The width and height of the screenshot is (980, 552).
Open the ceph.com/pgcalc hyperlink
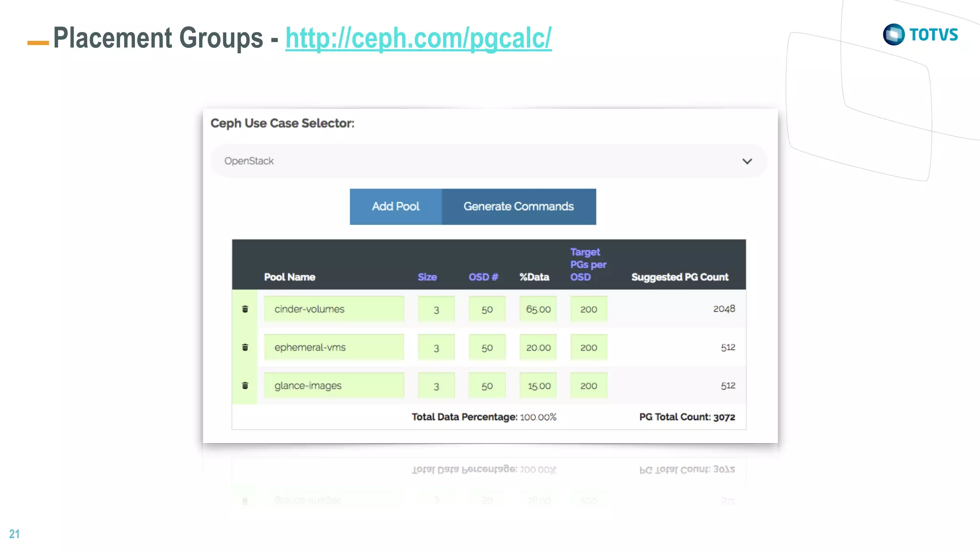pos(418,38)
